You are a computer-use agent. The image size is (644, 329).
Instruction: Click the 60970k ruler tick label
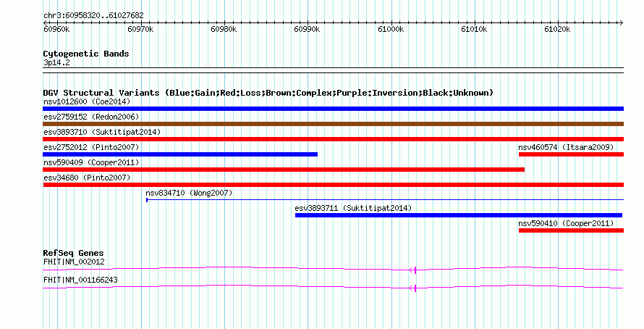tap(140, 29)
